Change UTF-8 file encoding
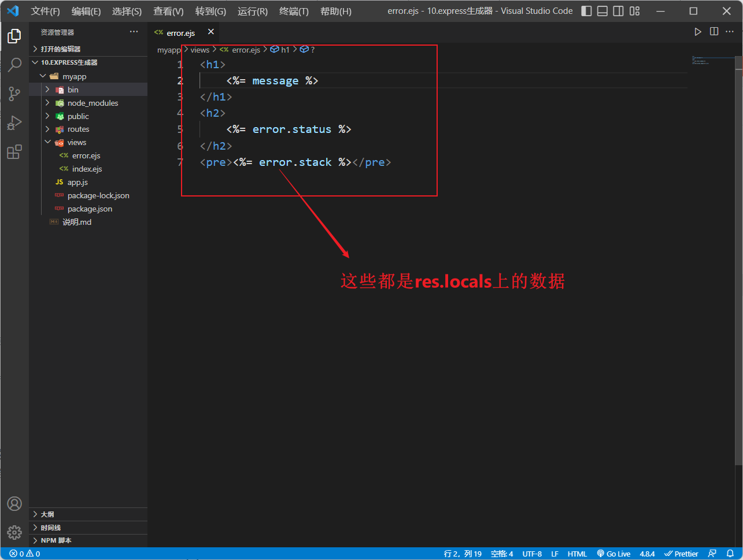Screen dimensions: 743x560 coord(532,554)
